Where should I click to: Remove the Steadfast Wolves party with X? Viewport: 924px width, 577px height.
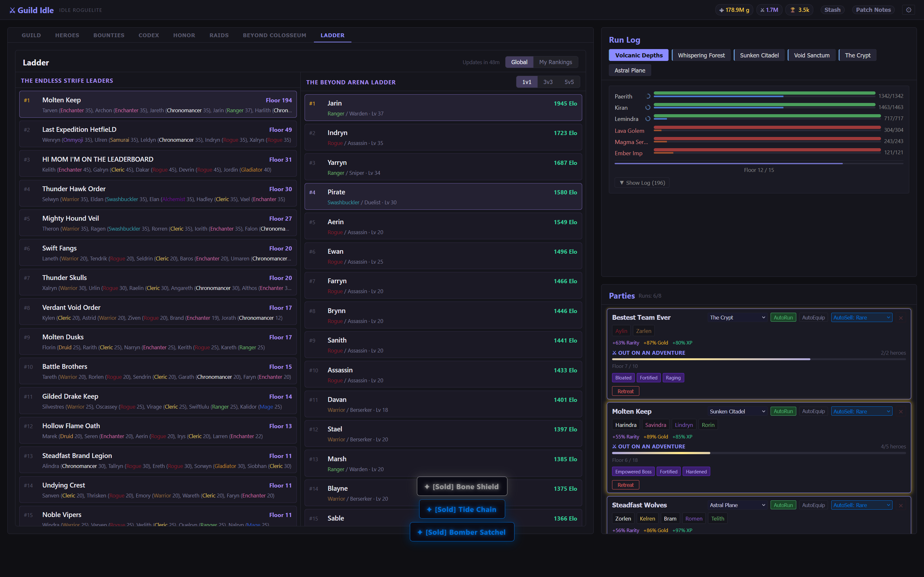tap(901, 505)
